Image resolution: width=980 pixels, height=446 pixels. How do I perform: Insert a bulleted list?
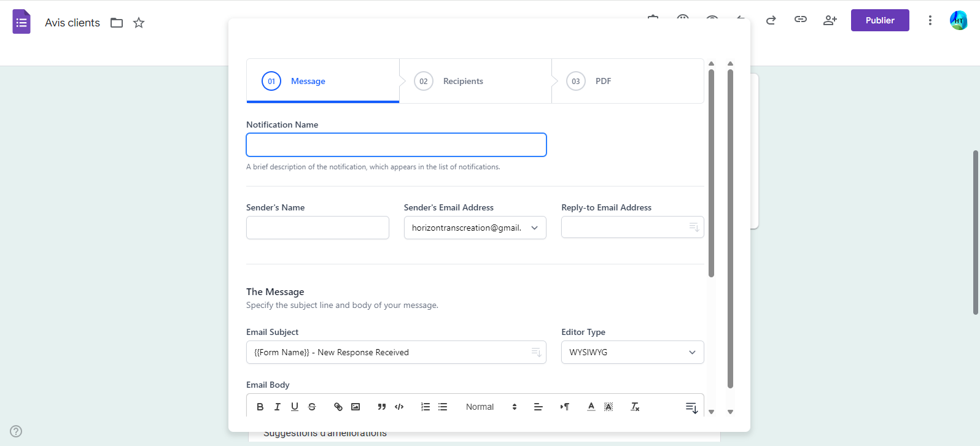(443, 407)
